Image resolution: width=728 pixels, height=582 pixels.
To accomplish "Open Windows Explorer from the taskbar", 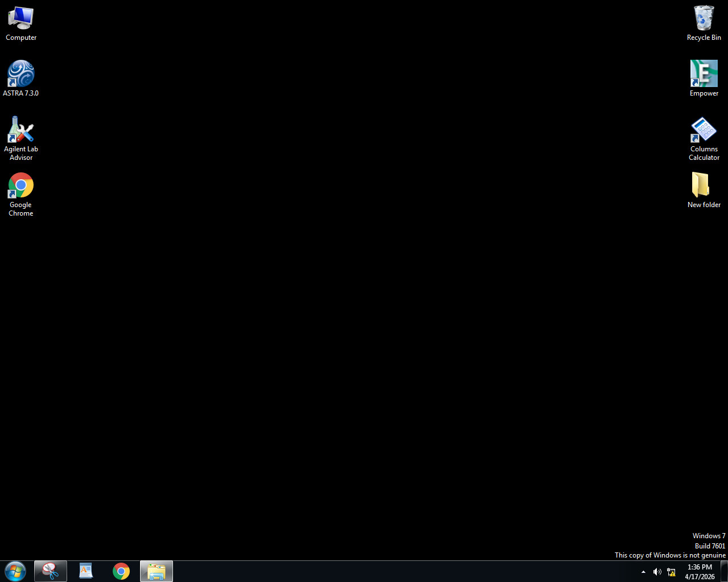I will coord(157,571).
